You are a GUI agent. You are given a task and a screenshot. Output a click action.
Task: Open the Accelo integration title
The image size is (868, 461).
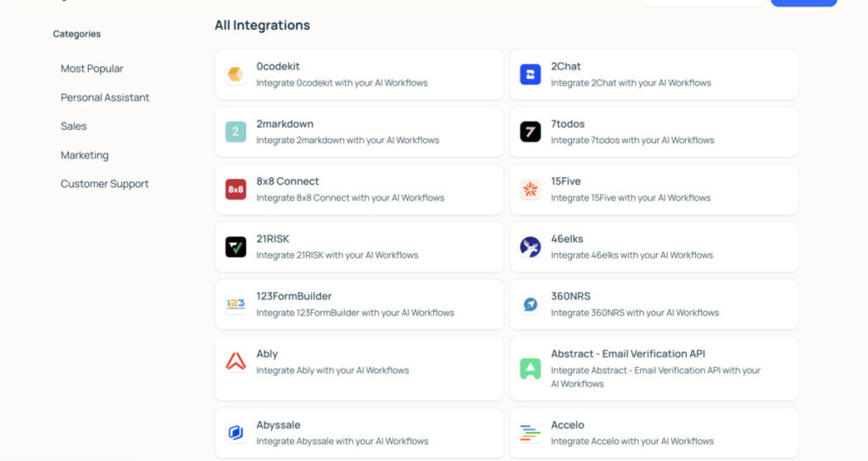tap(567, 425)
